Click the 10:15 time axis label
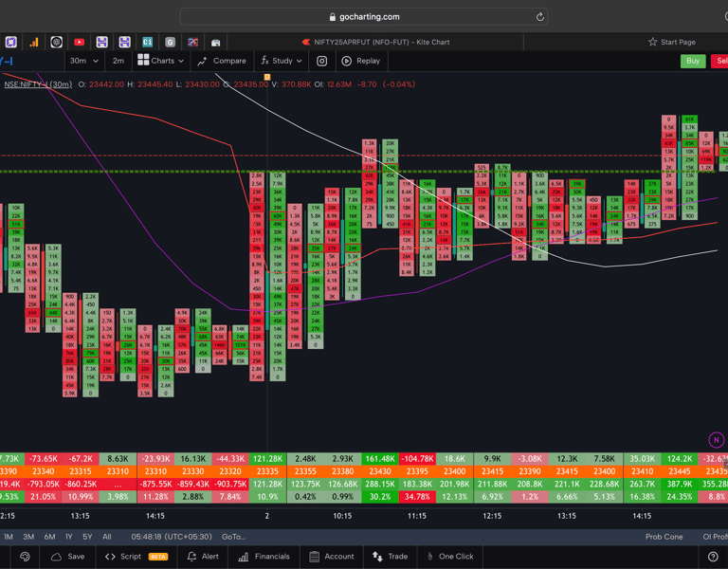The height and width of the screenshot is (569, 728). tap(342, 516)
